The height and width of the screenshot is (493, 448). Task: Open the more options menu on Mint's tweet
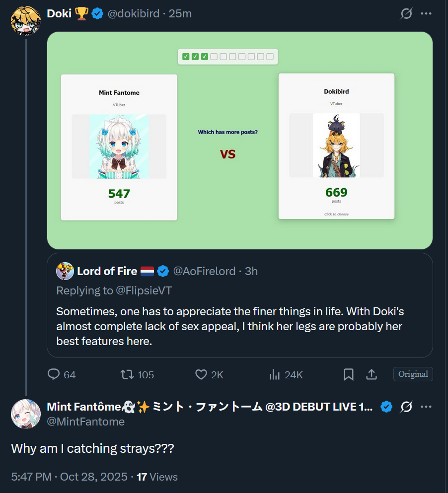426,407
